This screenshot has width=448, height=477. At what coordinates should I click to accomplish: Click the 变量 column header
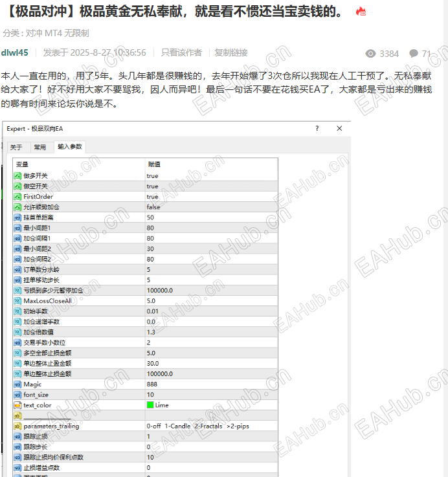tap(22, 164)
